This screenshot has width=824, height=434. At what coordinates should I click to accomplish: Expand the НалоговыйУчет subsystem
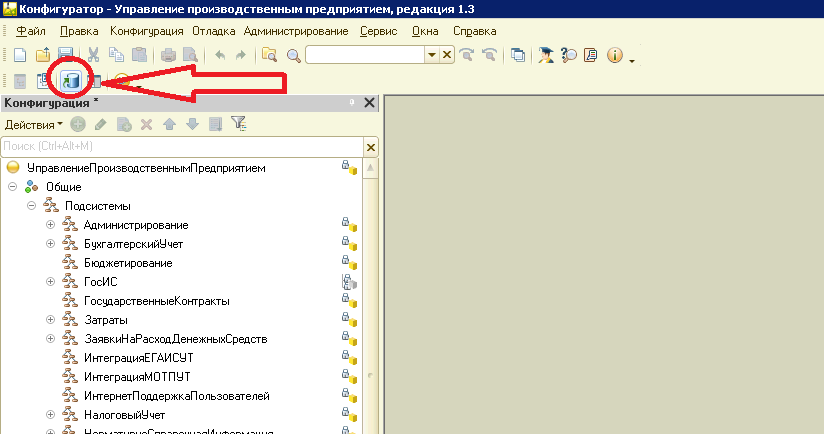coord(50,415)
